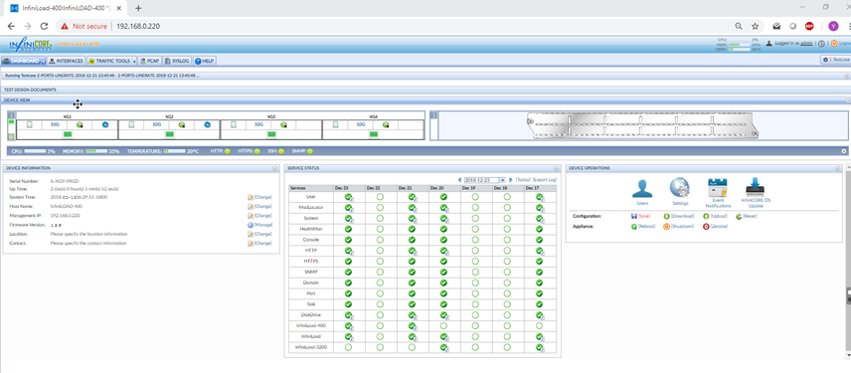The image size is (851, 373).
Task: Collapse the Service Status panel
Action: (x=556, y=168)
